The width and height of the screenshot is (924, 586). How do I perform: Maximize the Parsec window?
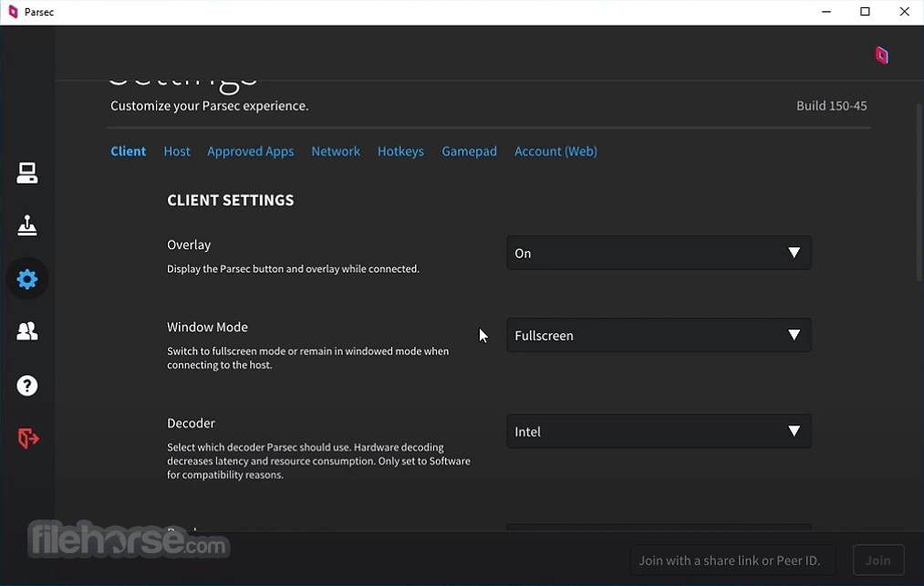[865, 12]
